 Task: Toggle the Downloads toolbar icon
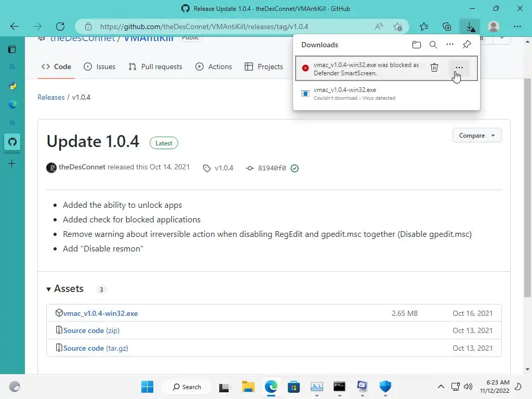click(470, 27)
